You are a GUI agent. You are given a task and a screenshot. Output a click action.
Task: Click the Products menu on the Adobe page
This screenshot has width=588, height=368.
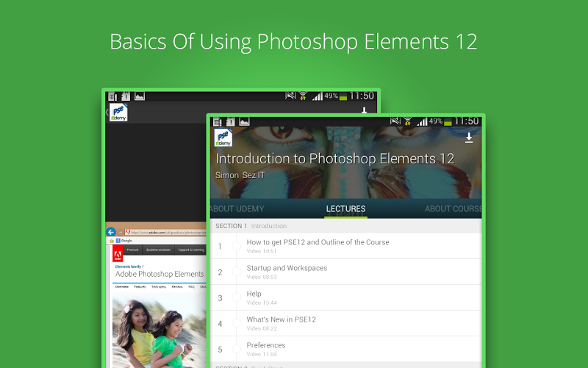133,250
